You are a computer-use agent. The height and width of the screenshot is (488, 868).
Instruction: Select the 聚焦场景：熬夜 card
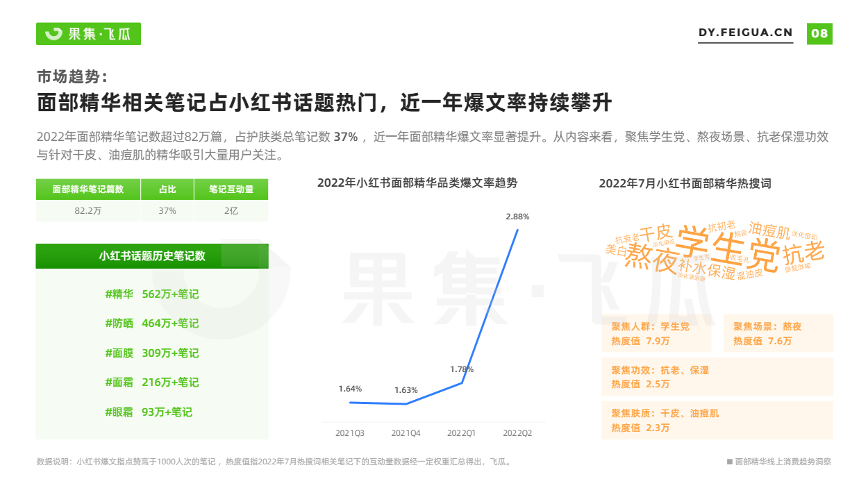[778, 333]
